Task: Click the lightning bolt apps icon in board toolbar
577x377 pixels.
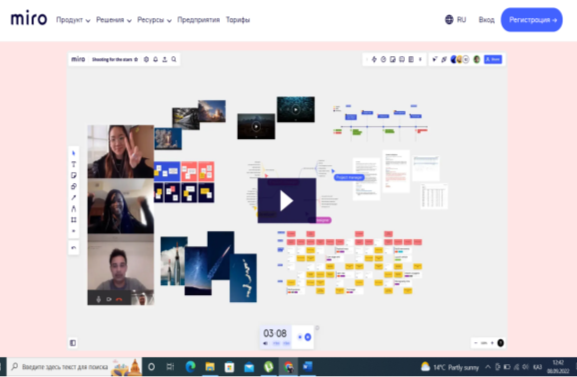Action: pyautogui.click(x=374, y=59)
